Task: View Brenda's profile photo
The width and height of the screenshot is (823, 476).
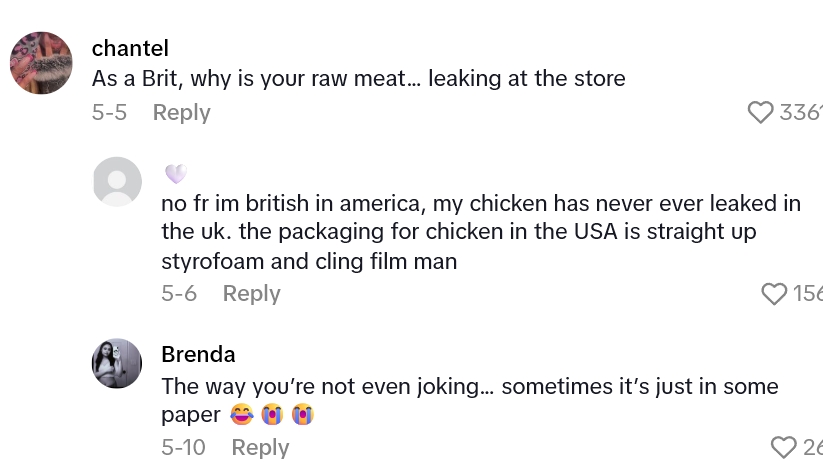Action: pyautogui.click(x=117, y=363)
